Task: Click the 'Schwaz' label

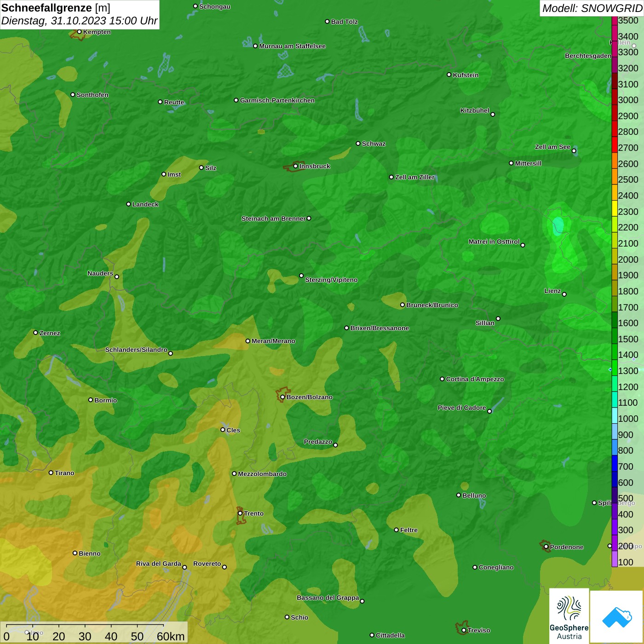Action: tap(374, 144)
